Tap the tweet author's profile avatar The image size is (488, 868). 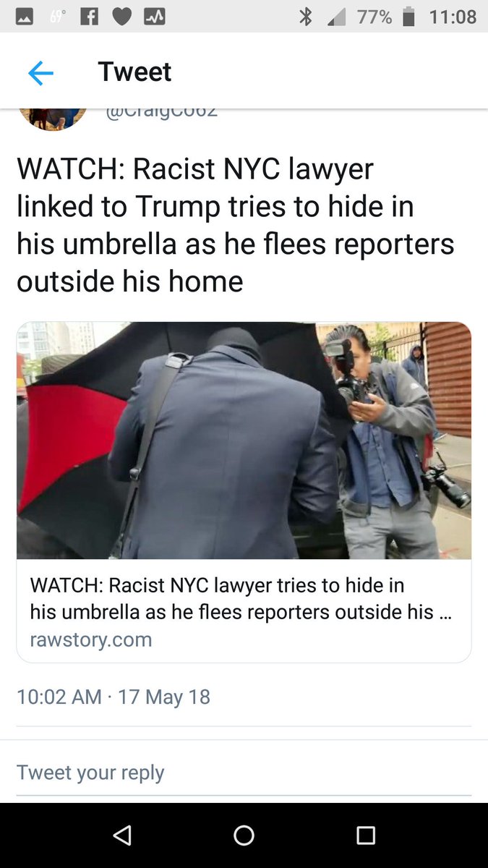[x=53, y=116]
